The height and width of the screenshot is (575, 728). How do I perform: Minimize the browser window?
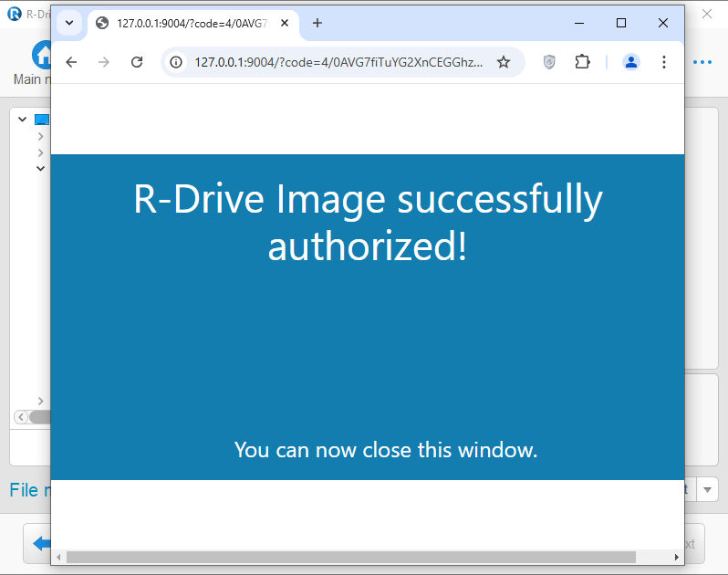(579, 23)
